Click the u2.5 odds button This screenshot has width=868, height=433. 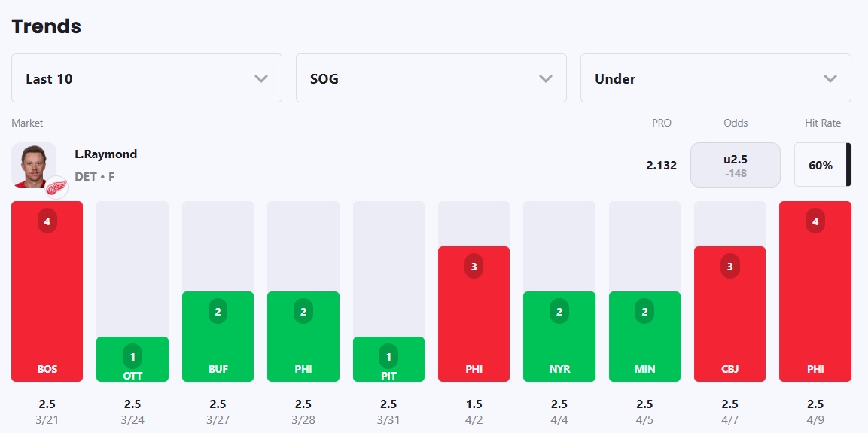pos(735,165)
